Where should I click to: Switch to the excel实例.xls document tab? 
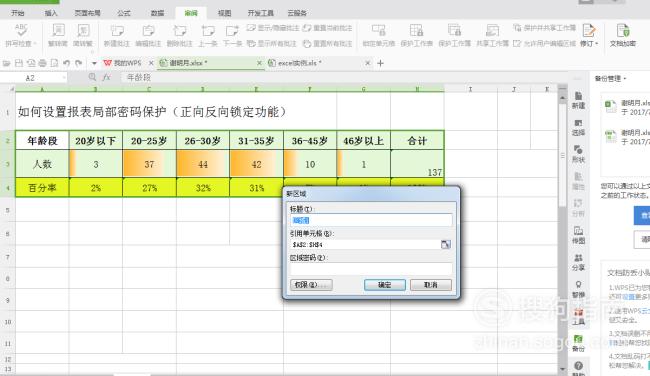[x=295, y=63]
